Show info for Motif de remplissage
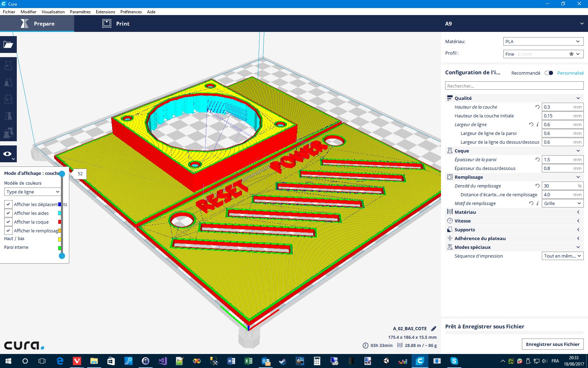The image size is (588, 368). click(537, 203)
